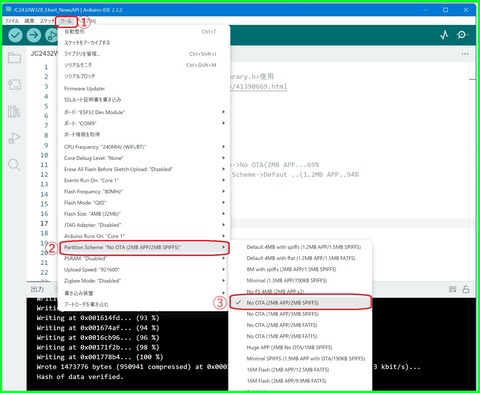Select Default 4MB with ffat partition

pyautogui.click(x=300, y=258)
